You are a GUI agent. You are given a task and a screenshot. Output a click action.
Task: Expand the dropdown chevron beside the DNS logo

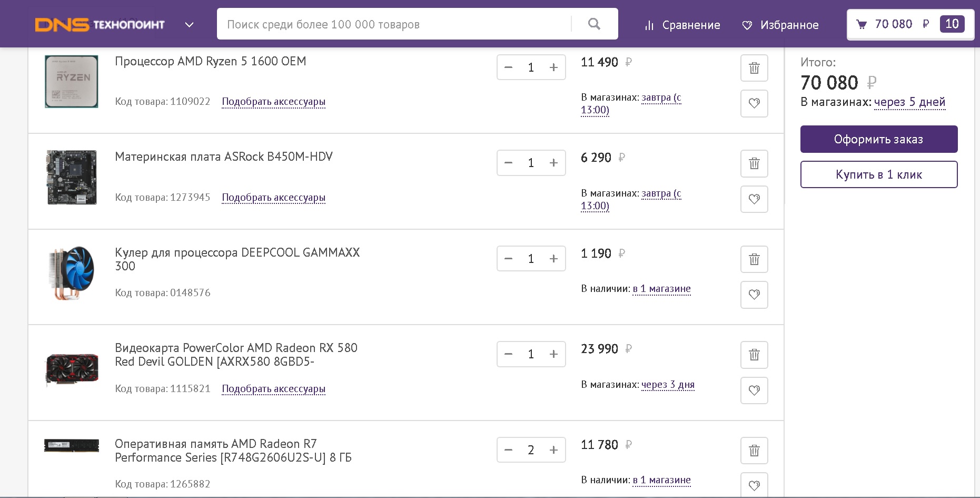(x=190, y=25)
